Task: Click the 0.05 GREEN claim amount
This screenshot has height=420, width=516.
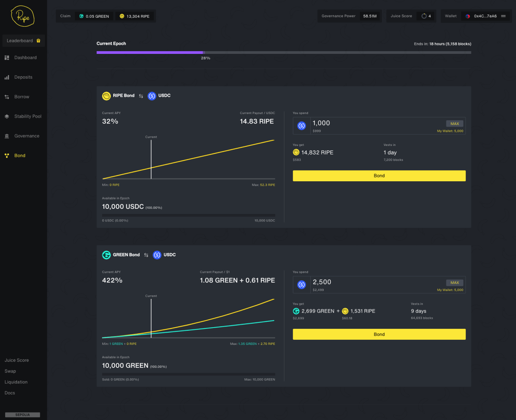Action: coord(97,17)
